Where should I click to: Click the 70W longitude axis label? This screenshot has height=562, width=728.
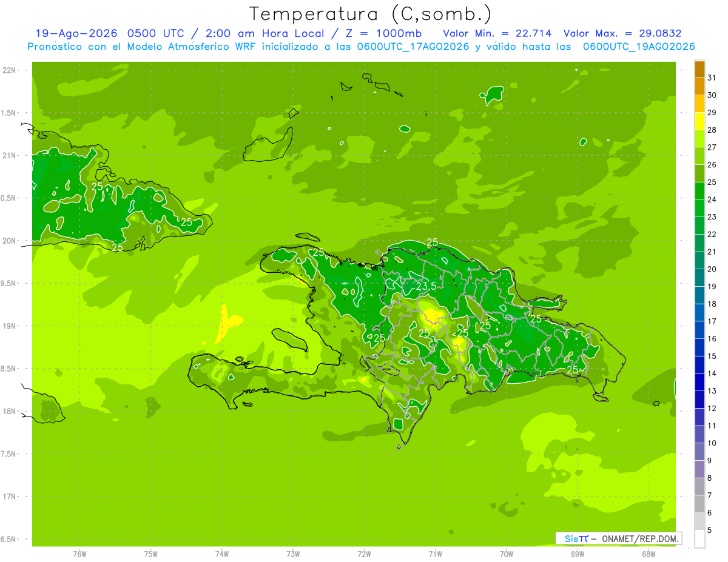click(507, 554)
